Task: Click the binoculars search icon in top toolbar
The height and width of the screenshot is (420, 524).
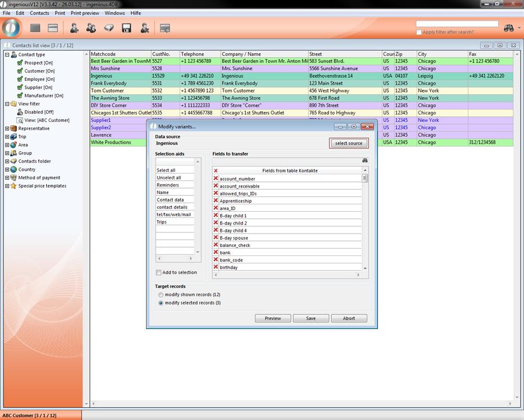Action: [509, 28]
